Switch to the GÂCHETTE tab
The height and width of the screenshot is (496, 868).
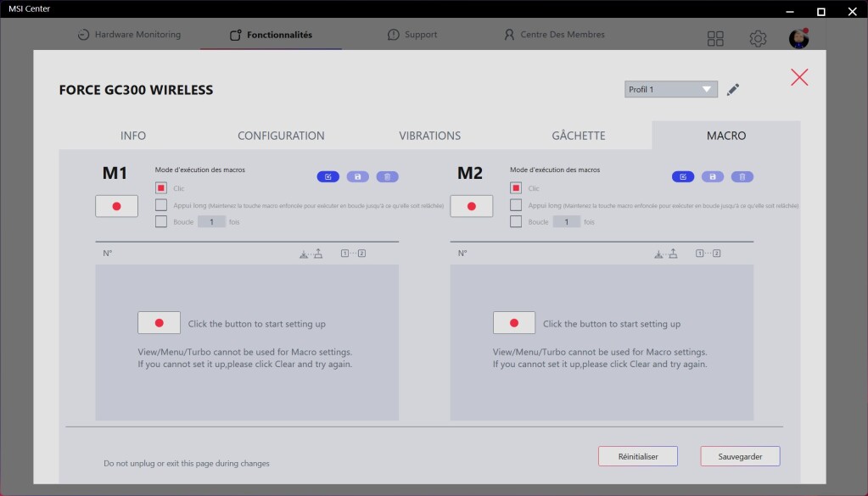pos(579,136)
